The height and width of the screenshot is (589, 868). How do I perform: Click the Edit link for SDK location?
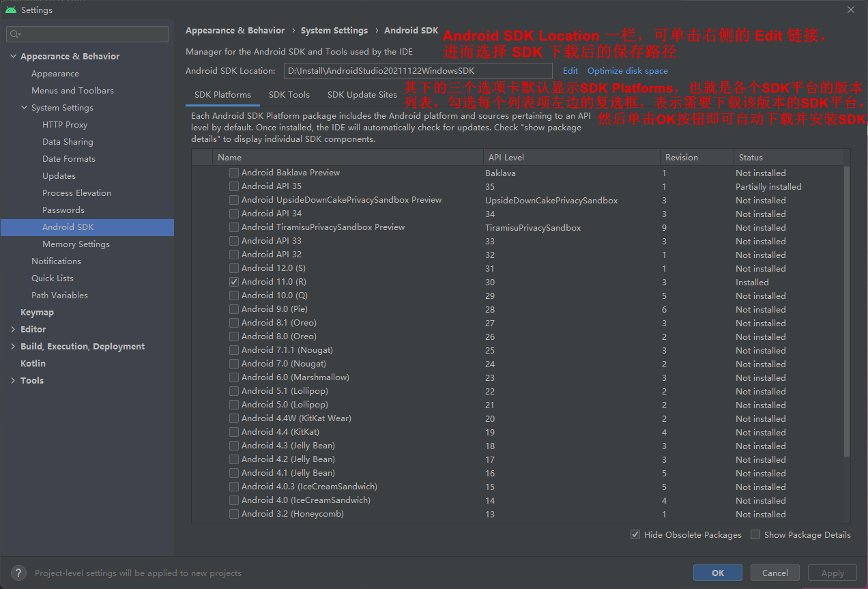point(570,71)
